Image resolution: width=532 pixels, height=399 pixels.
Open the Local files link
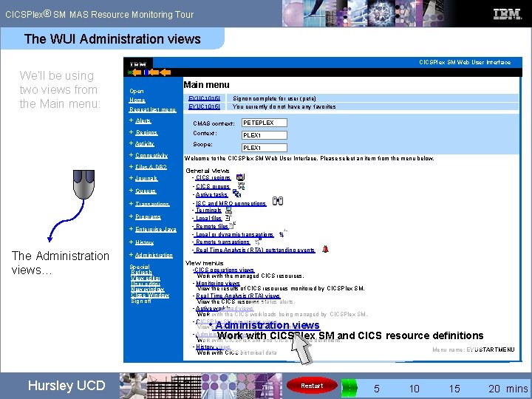pos(208,219)
